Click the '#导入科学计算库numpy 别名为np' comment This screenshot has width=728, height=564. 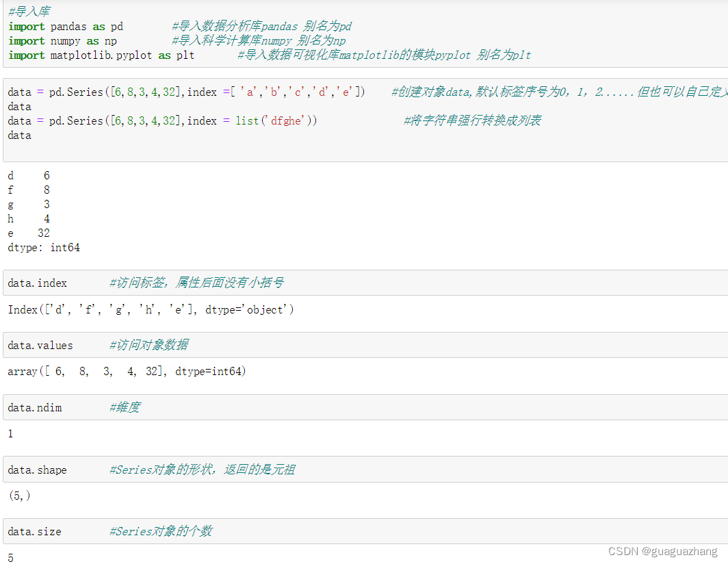[259, 40]
